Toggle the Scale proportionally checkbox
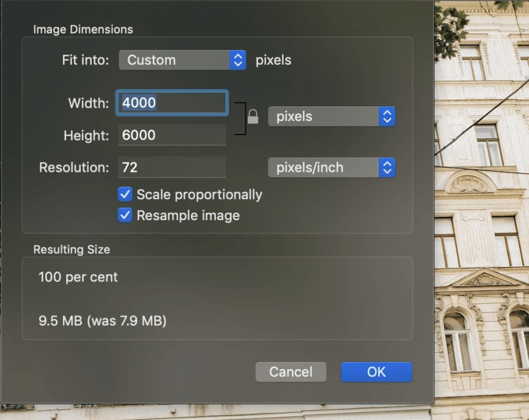The height and width of the screenshot is (420, 529). [x=125, y=194]
